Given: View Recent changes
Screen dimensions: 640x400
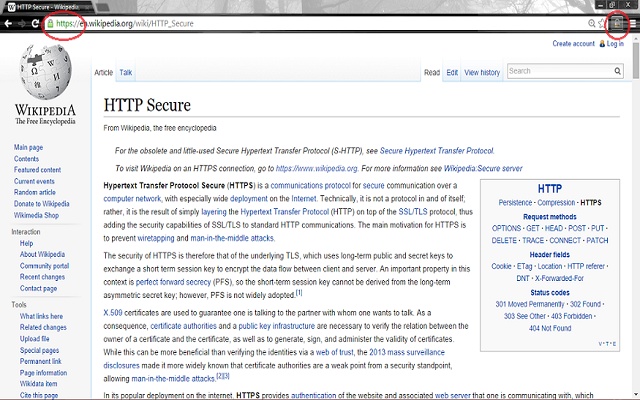Looking at the screenshot, I should 42,277.
